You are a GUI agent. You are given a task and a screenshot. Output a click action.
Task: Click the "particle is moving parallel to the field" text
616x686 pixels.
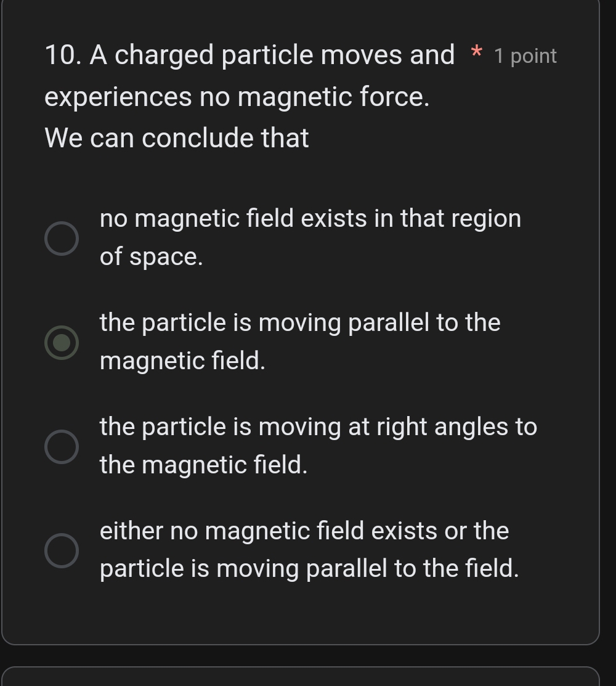pos(308,568)
